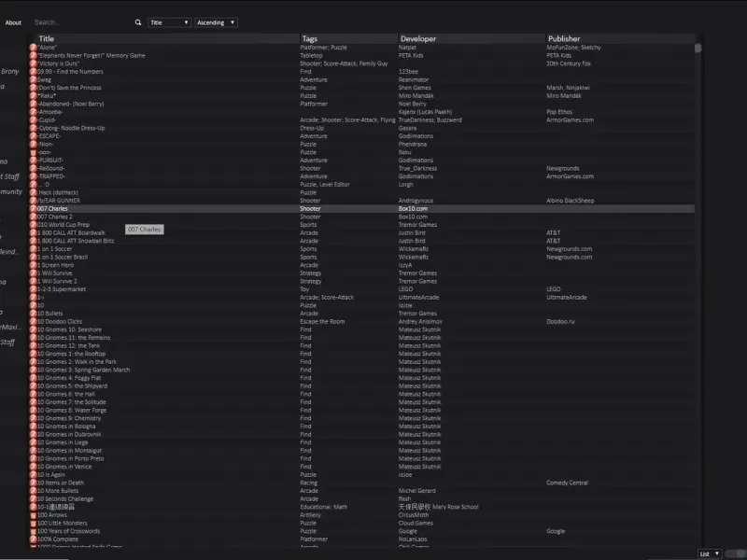
Task: Select the "$9.99 - Find the Numbers" title
Action: point(70,72)
